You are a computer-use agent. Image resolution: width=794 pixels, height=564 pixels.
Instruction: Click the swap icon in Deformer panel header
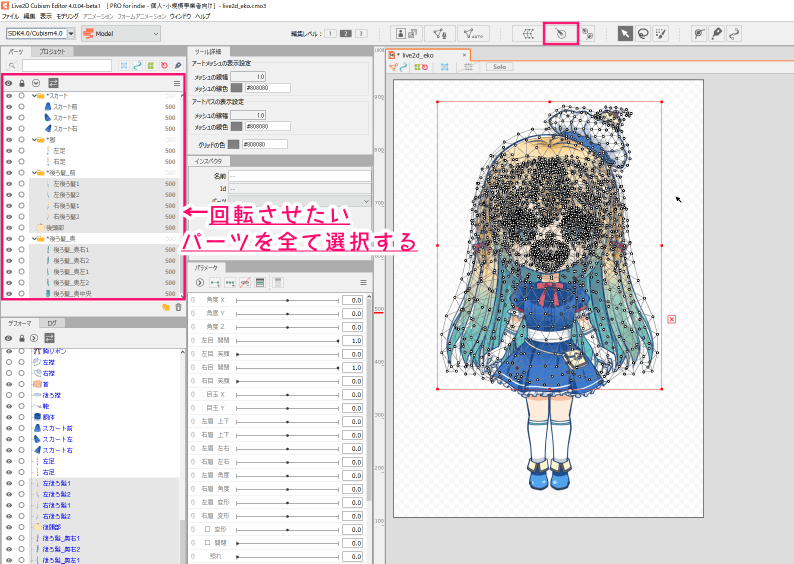pyautogui.click(x=49, y=338)
